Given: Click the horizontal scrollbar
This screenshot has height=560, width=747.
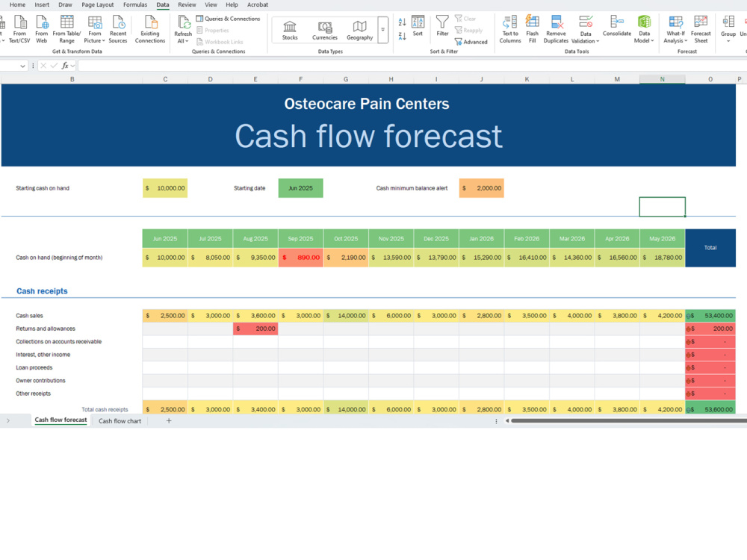Looking at the screenshot, I should pos(629,420).
